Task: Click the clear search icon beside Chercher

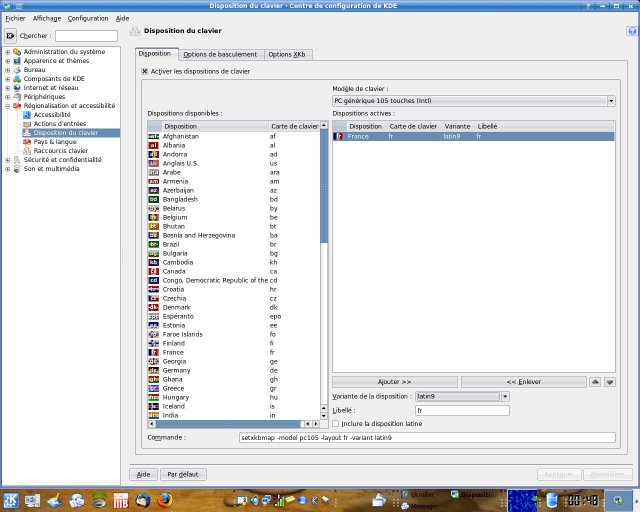Action: click(x=11, y=36)
